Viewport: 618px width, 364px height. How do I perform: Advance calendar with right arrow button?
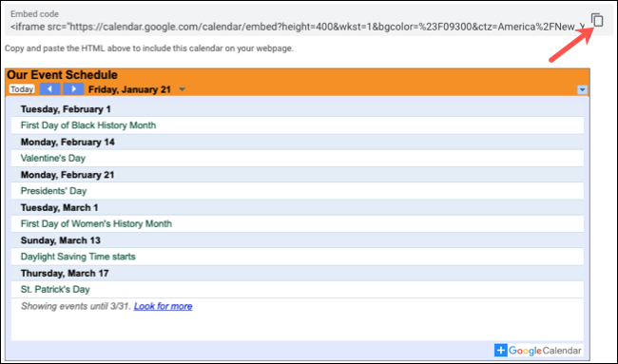point(73,89)
